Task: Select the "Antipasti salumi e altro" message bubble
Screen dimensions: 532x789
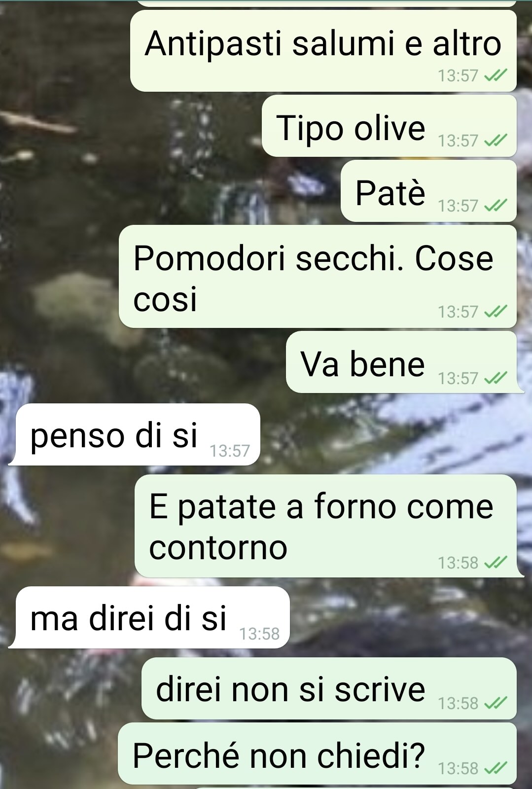Action: coord(323,51)
